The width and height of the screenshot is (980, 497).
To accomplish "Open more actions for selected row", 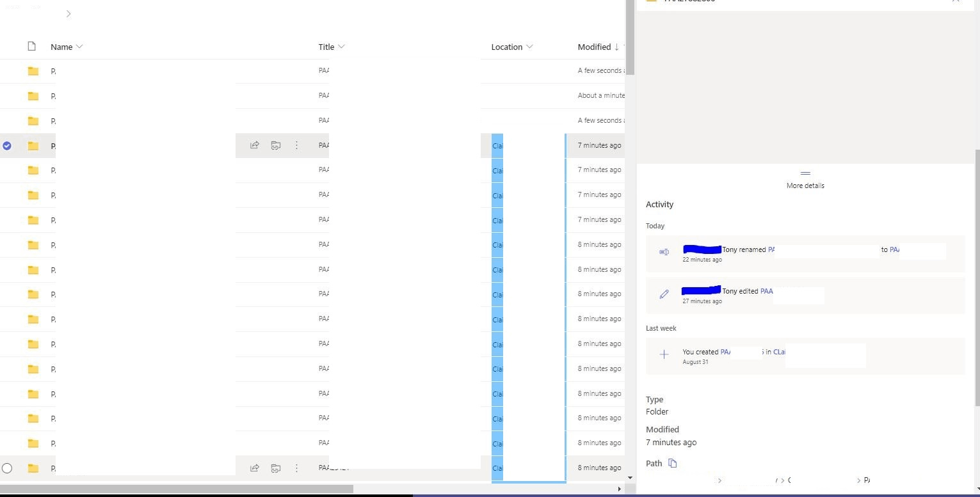I will (296, 145).
